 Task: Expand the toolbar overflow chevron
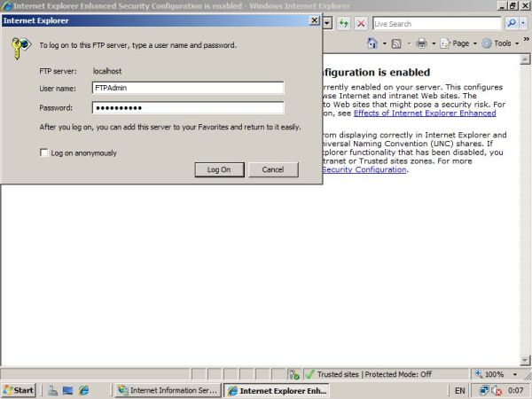click(526, 39)
